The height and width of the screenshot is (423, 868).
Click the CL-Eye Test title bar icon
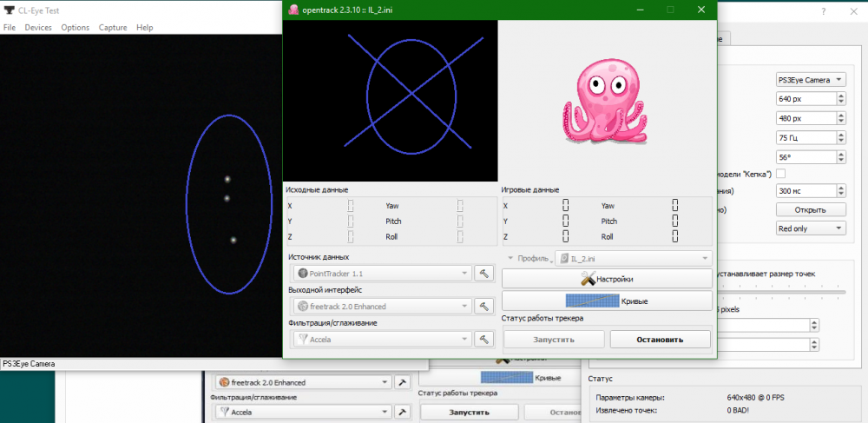coord(9,10)
